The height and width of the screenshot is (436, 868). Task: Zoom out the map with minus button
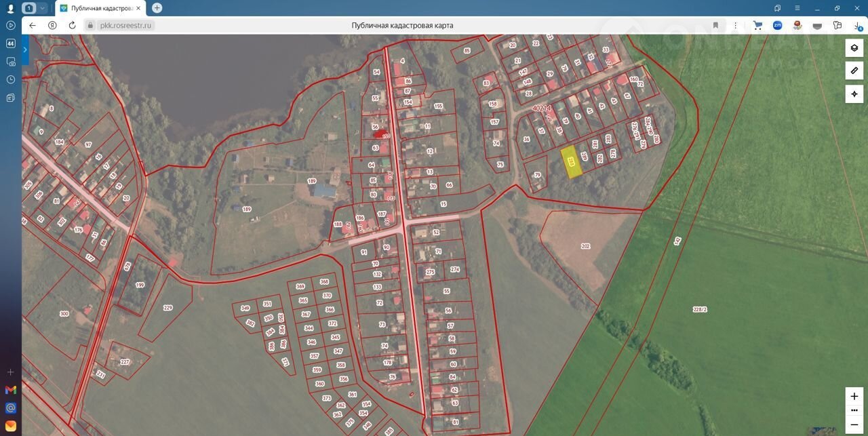click(x=854, y=424)
